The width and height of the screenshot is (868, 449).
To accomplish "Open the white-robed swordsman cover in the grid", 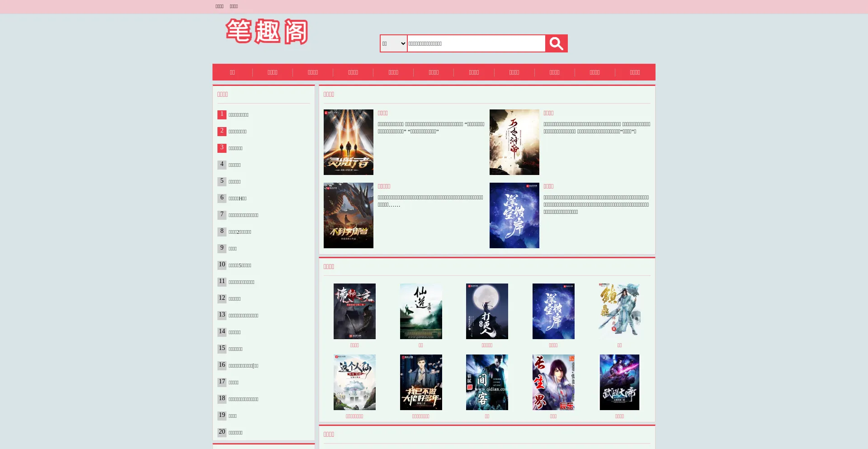I will point(619,311).
